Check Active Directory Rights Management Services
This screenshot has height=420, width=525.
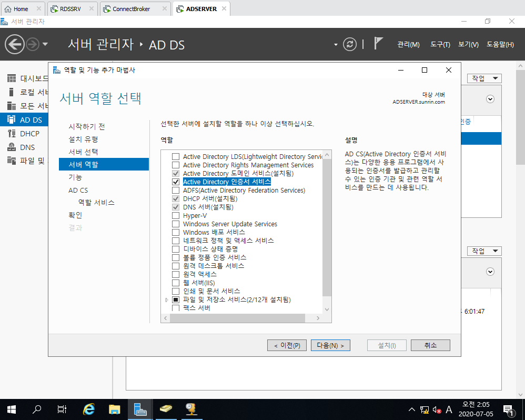(x=176, y=165)
